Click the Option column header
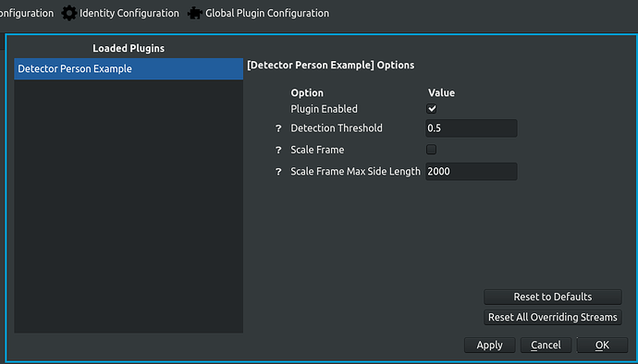 pos(307,92)
